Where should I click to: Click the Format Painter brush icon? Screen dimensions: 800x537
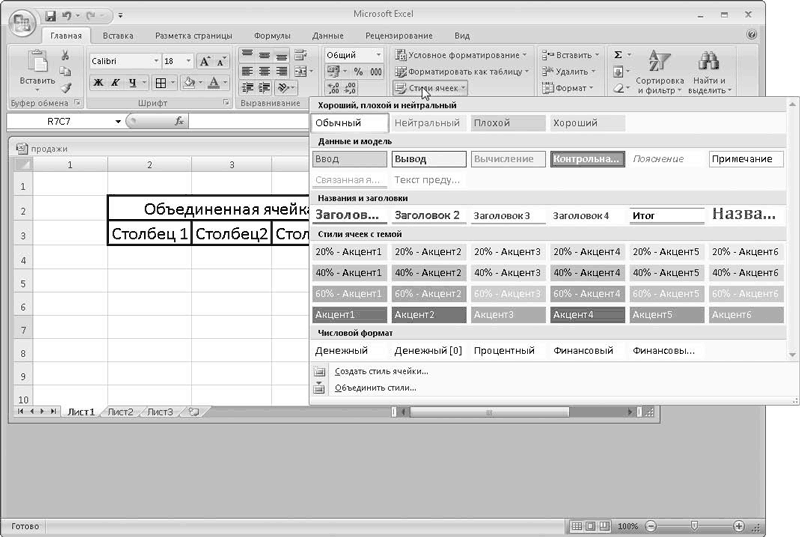coord(65,88)
